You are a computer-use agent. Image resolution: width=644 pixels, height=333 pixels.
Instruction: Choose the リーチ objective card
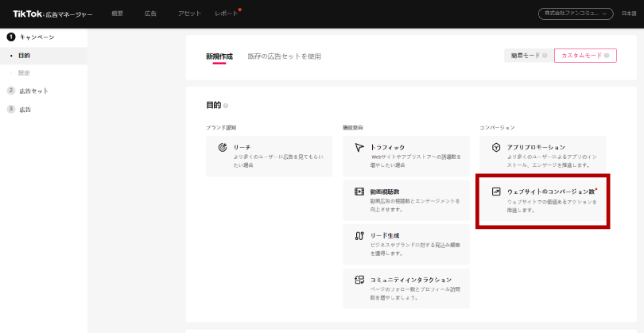click(270, 156)
